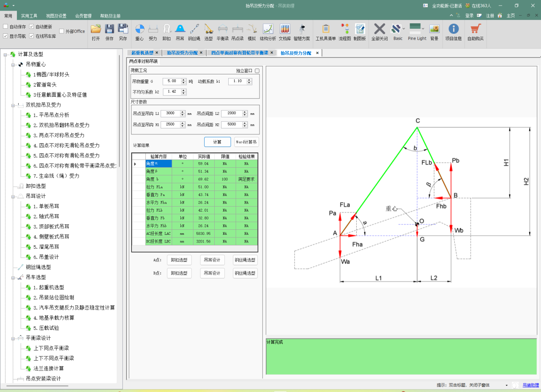Check the 独立窗口 checkbox
This screenshot has width=541, height=392.
(257, 71)
